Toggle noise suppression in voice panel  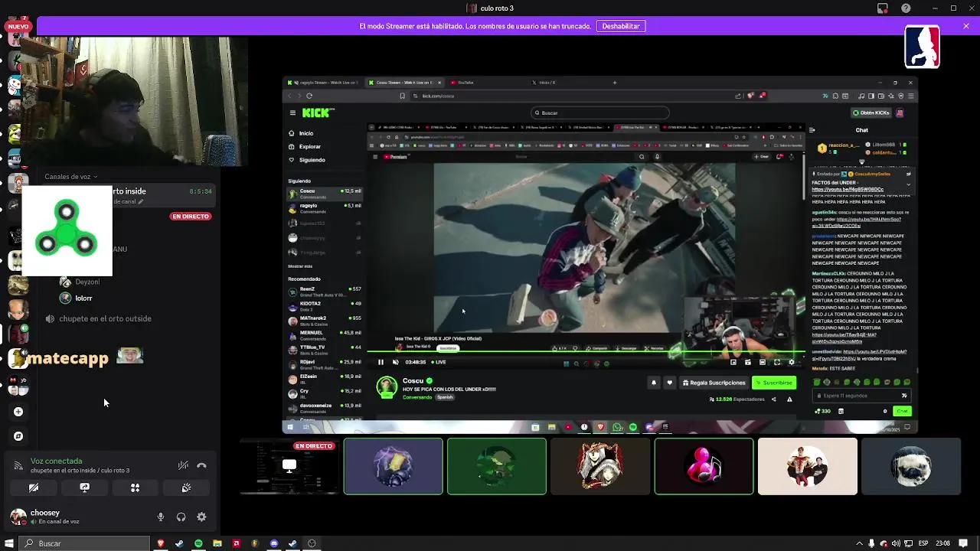[x=183, y=465]
